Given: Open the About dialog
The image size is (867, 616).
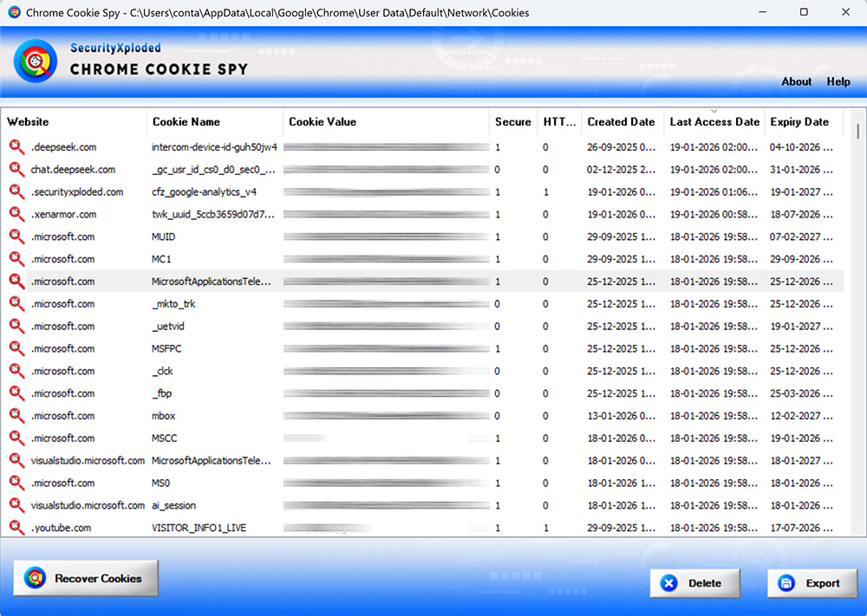Looking at the screenshot, I should tap(796, 81).
